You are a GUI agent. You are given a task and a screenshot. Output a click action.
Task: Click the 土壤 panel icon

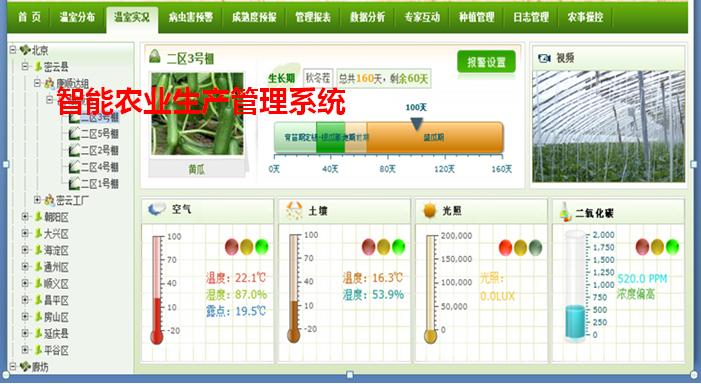click(x=294, y=210)
